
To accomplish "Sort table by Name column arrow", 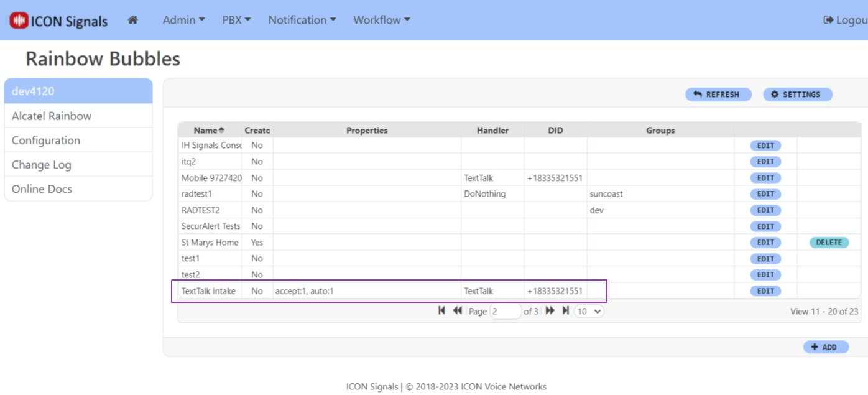I will coord(221,131).
